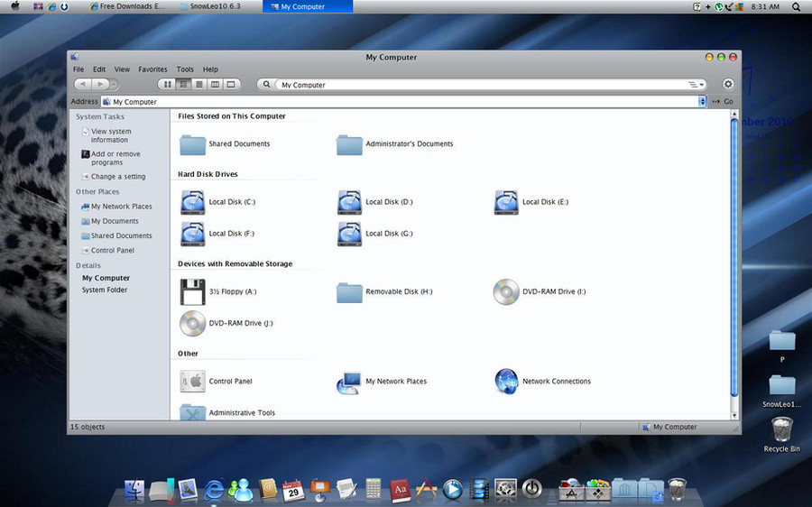Click View system information link
Viewport: 812px width, 507px height.
point(111,135)
